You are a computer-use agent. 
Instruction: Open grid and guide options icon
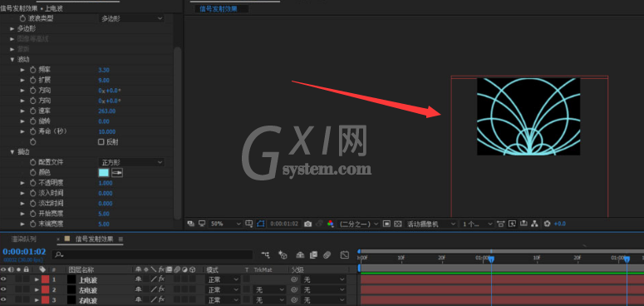(x=249, y=224)
